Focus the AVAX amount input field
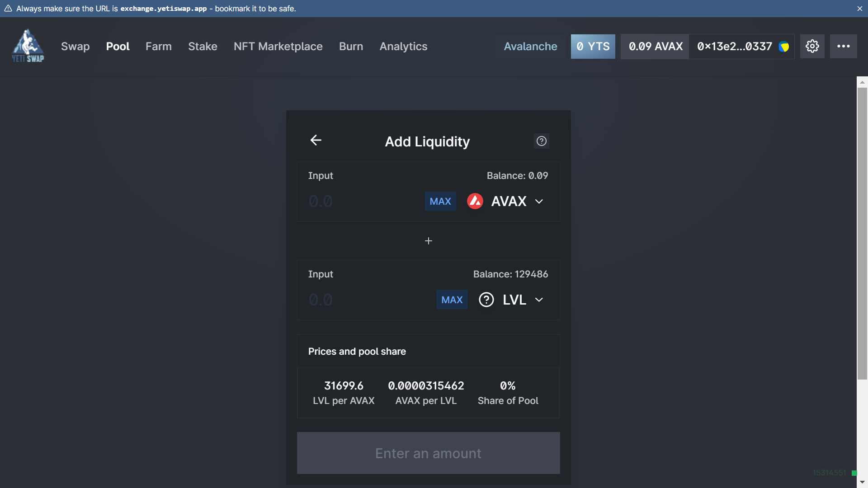The width and height of the screenshot is (868, 488). 364,201
